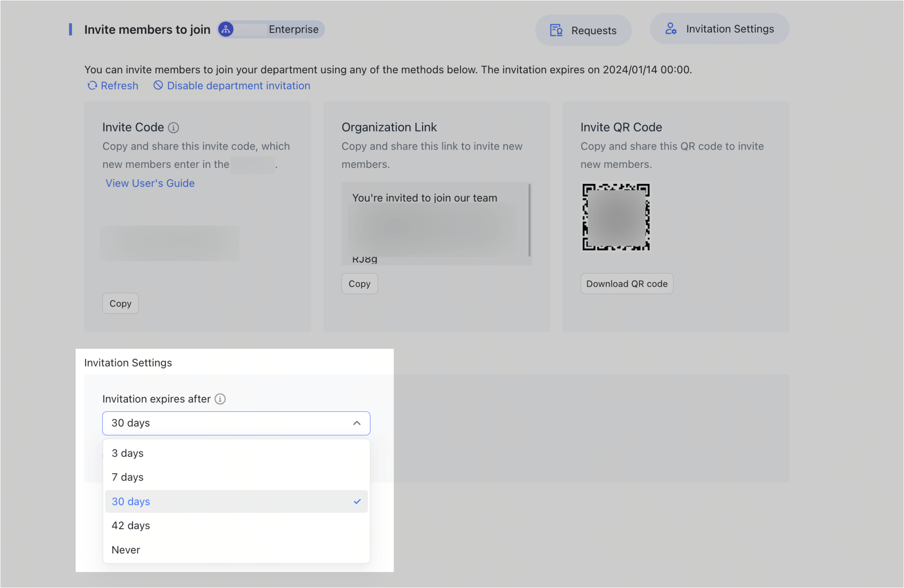The width and height of the screenshot is (904, 588).
Task: Click the Invitation Settings person-gear icon
Action: point(670,29)
